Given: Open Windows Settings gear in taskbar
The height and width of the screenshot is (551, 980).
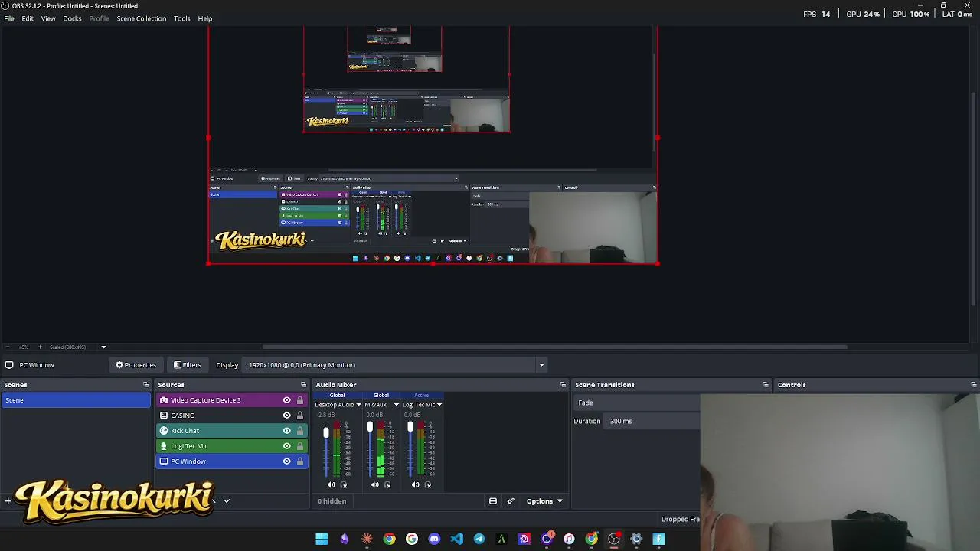Looking at the screenshot, I should click(636, 539).
